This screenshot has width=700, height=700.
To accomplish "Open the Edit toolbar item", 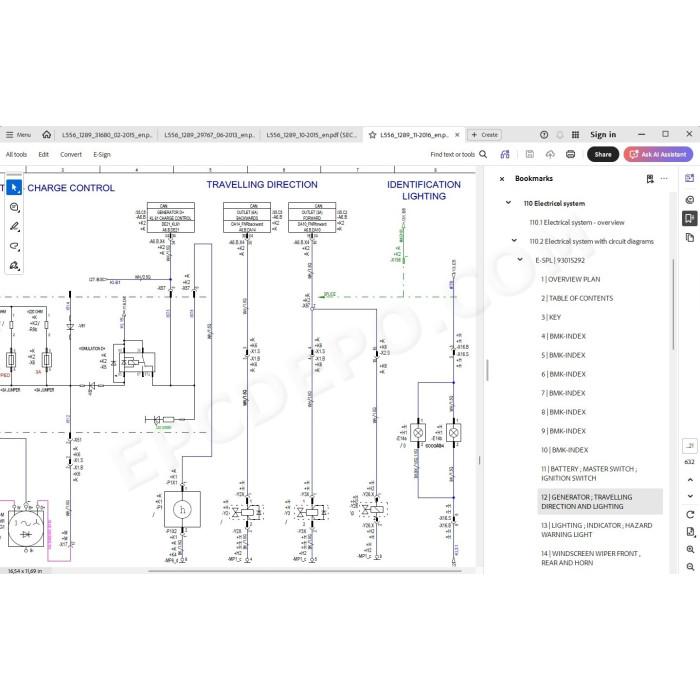I will 43,154.
